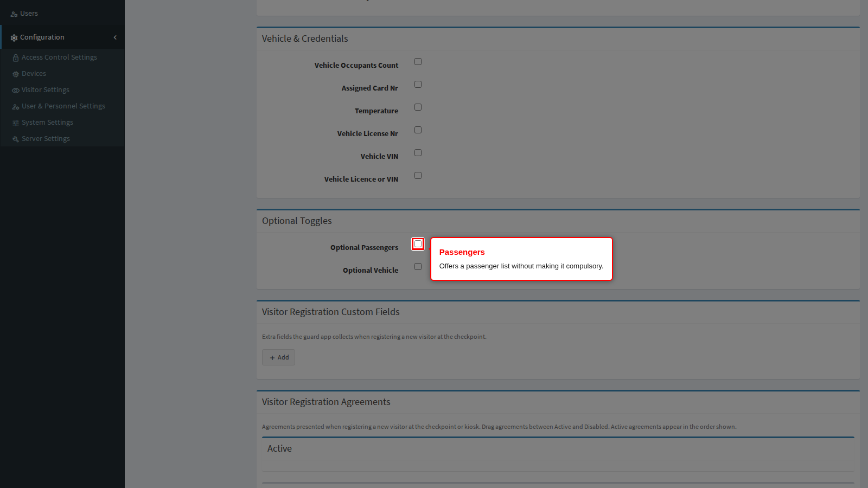Click the Optional Vehicle label

pos(371,270)
